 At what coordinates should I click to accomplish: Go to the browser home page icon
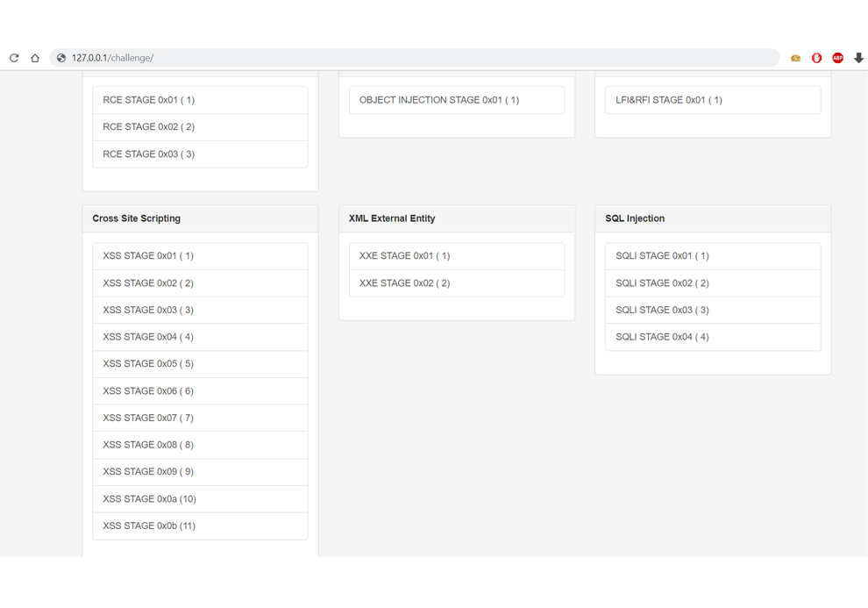(x=35, y=58)
